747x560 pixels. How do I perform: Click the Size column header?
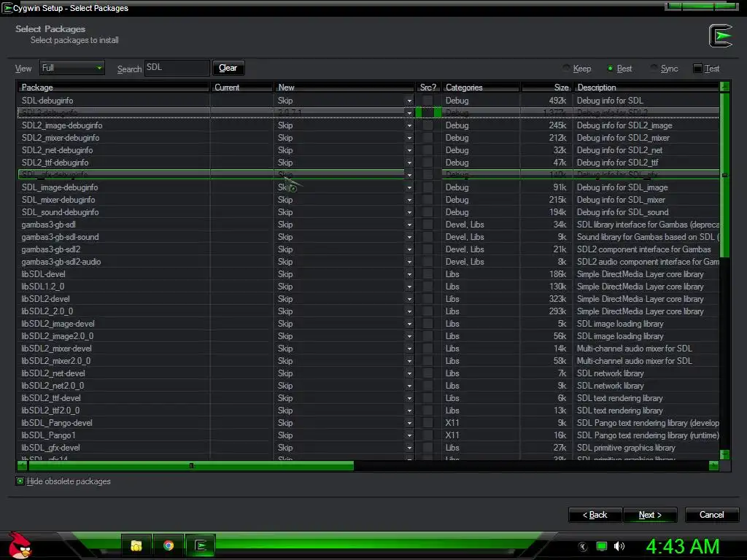point(546,87)
